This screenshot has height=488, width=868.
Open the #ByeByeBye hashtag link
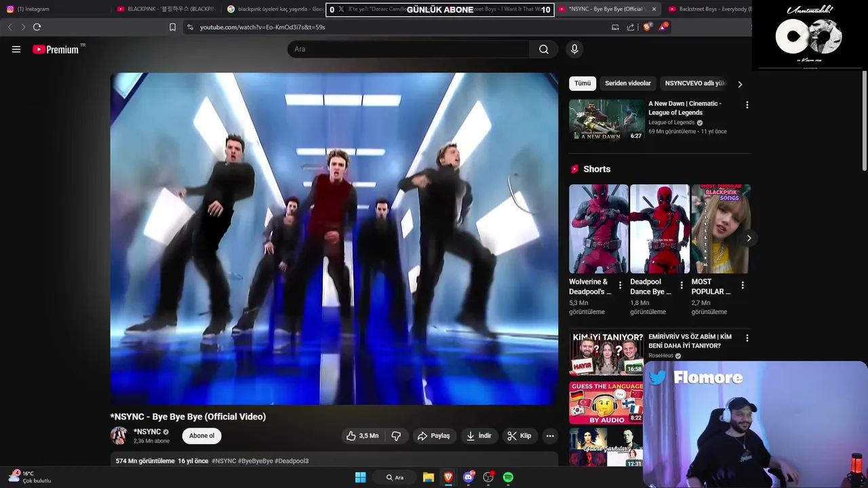(256, 461)
